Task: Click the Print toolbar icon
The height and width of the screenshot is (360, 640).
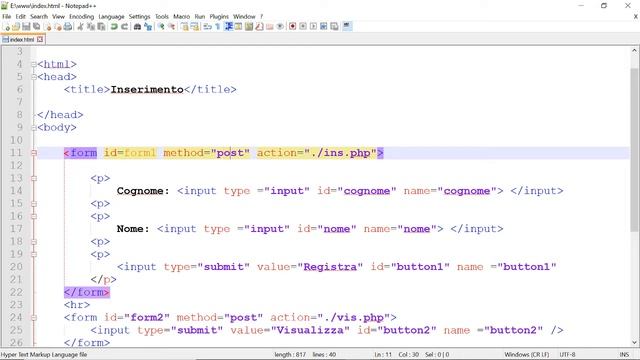Action: coord(67,27)
